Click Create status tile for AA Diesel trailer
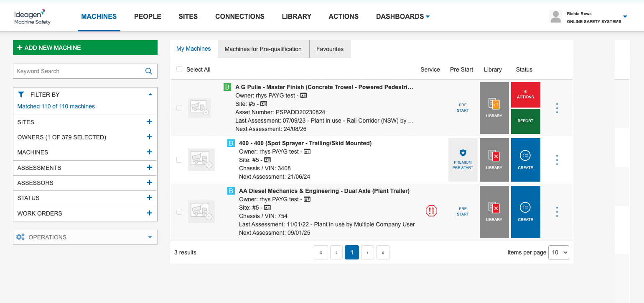Image resolution: width=644 pixels, height=303 pixels. pos(525,212)
